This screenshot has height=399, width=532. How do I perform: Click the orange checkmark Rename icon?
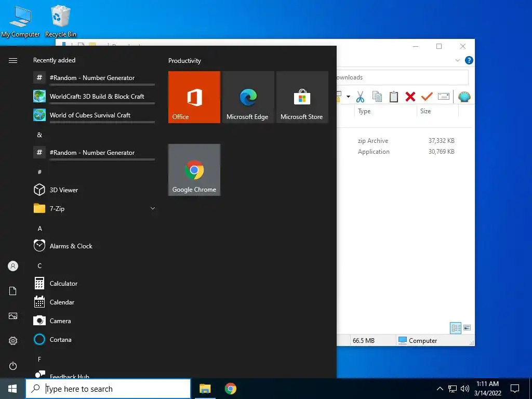(427, 97)
